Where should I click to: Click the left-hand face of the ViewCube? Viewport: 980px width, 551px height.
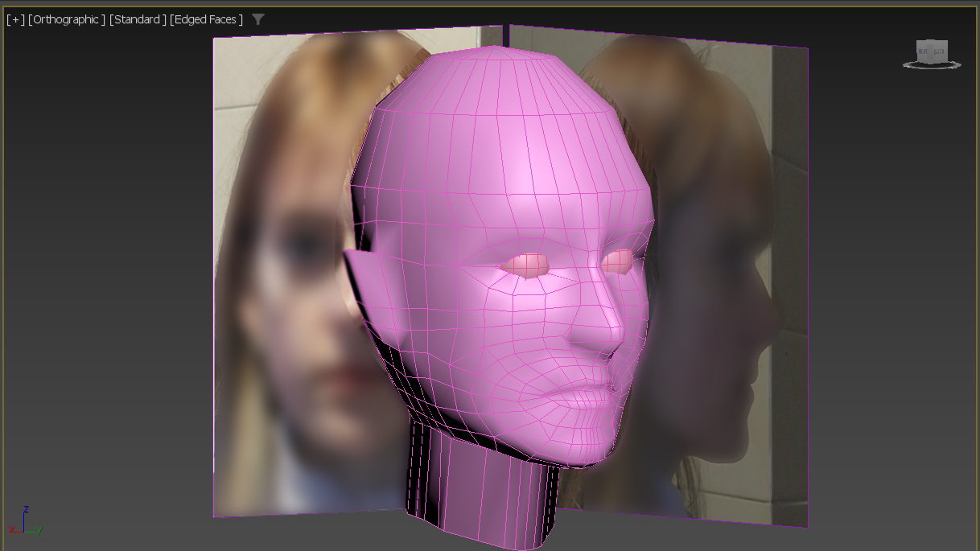point(922,51)
